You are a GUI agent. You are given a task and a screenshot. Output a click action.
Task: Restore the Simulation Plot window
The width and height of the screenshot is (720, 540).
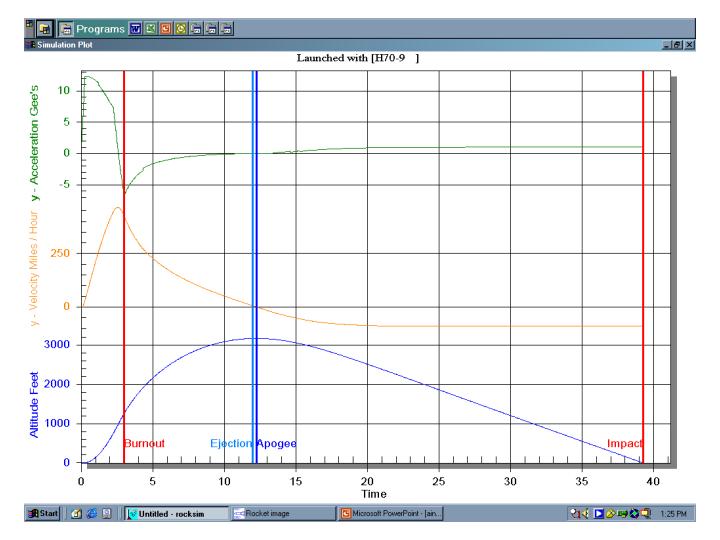click(677, 45)
